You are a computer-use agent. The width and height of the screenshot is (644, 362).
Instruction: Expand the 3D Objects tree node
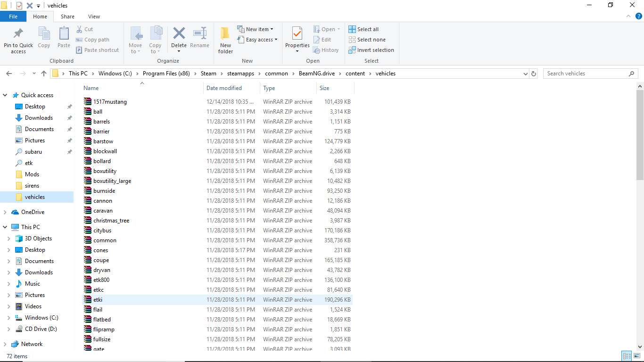coord(9,239)
